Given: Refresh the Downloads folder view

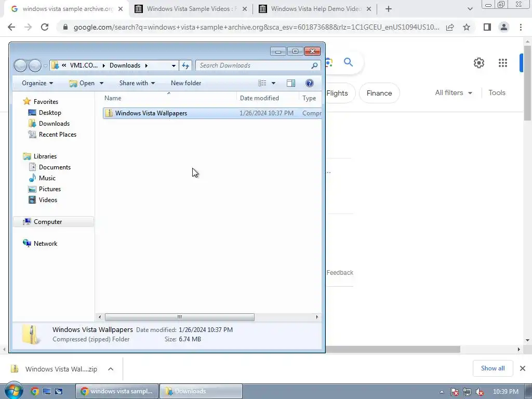Looking at the screenshot, I should (185, 65).
